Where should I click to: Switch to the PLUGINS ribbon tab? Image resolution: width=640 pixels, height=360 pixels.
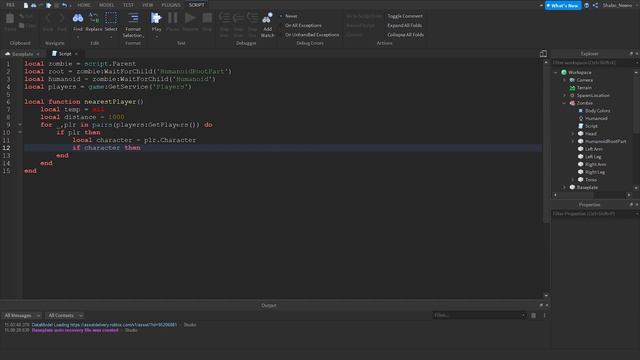(171, 5)
